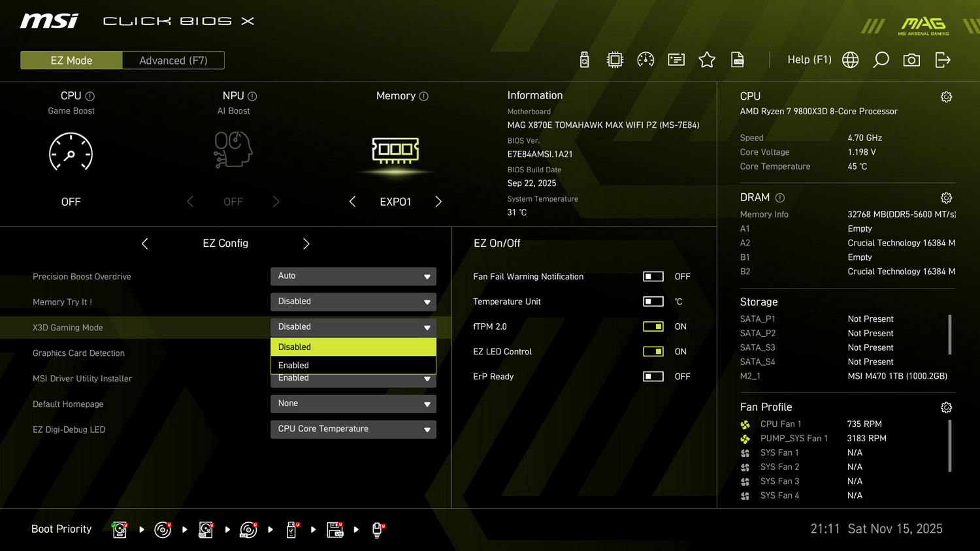Click the language globe icon
The width and height of the screenshot is (980, 551).
849,59
